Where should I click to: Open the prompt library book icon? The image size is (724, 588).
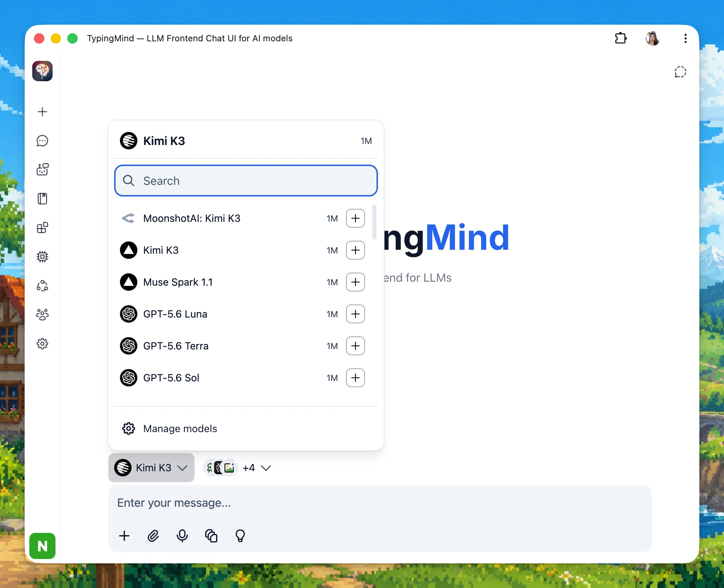point(42,199)
